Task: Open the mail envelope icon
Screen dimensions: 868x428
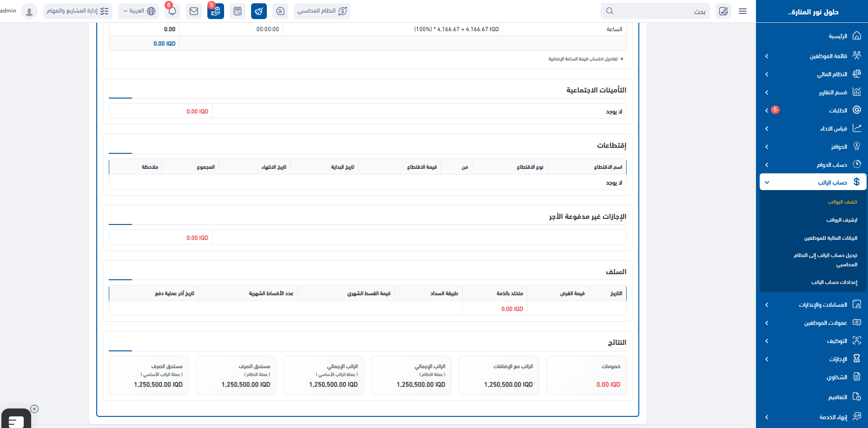Action: tap(194, 11)
